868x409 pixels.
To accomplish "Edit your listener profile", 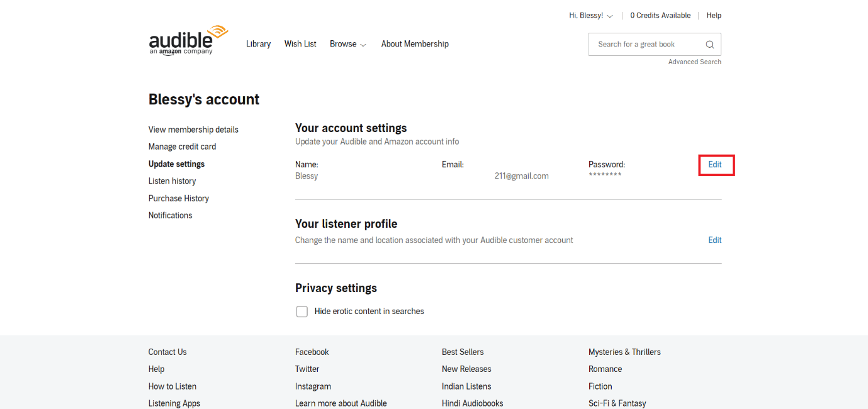I will click(715, 240).
